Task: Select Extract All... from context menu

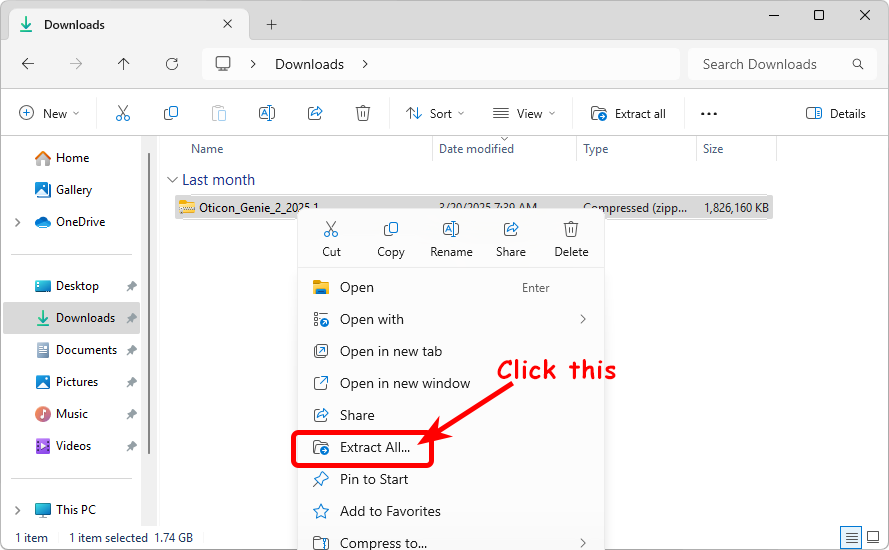Action: [x=374, y=447]
